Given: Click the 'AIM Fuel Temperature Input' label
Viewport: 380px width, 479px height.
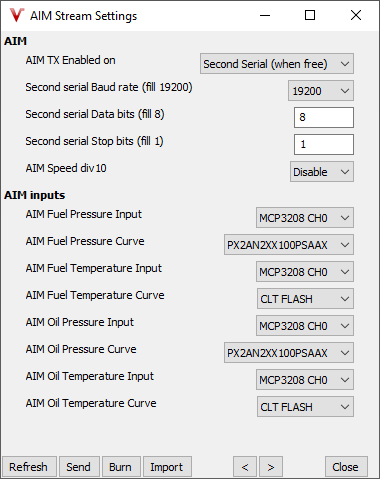Looking at the screenshot, I should coord(94,268).
